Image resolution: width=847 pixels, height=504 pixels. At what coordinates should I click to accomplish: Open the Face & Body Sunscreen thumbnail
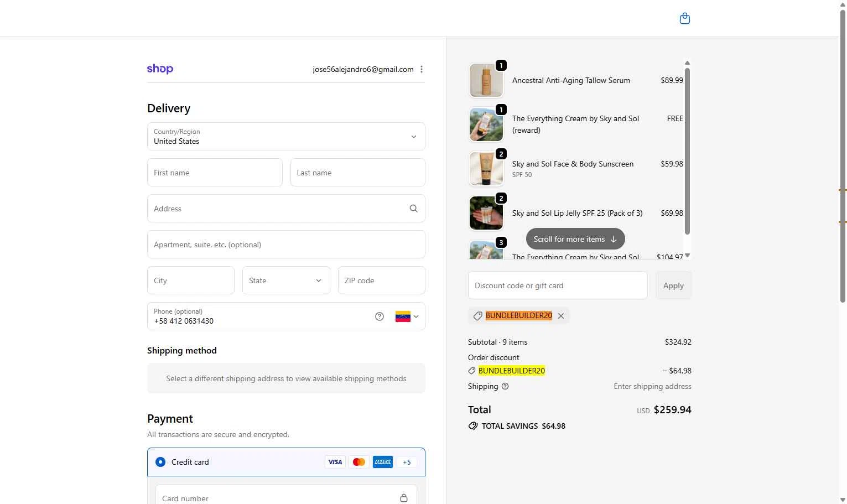pos(486,169)
